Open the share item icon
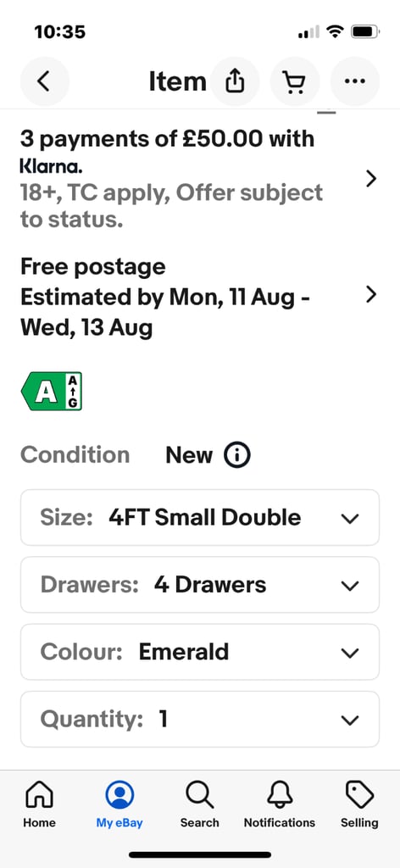Viewport: 400px width, 868px height. (x=235, y=81)
